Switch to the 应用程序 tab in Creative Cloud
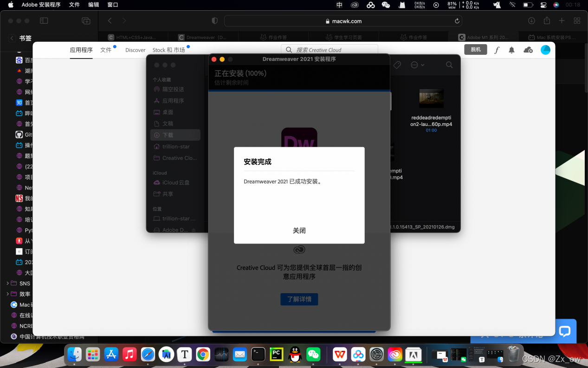Image resolution: width=588 pixels, height=368 pixels. pyautogui.click(x=81, y=50)
